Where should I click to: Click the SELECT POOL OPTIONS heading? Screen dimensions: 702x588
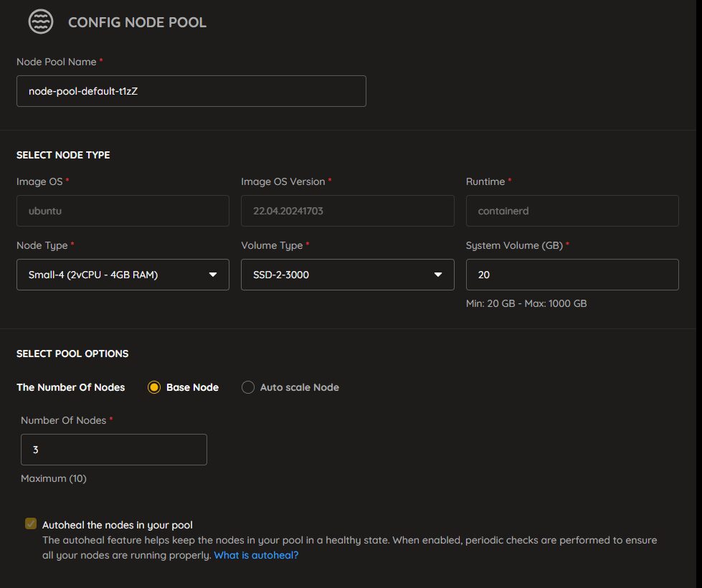click(x=72, y=354)
